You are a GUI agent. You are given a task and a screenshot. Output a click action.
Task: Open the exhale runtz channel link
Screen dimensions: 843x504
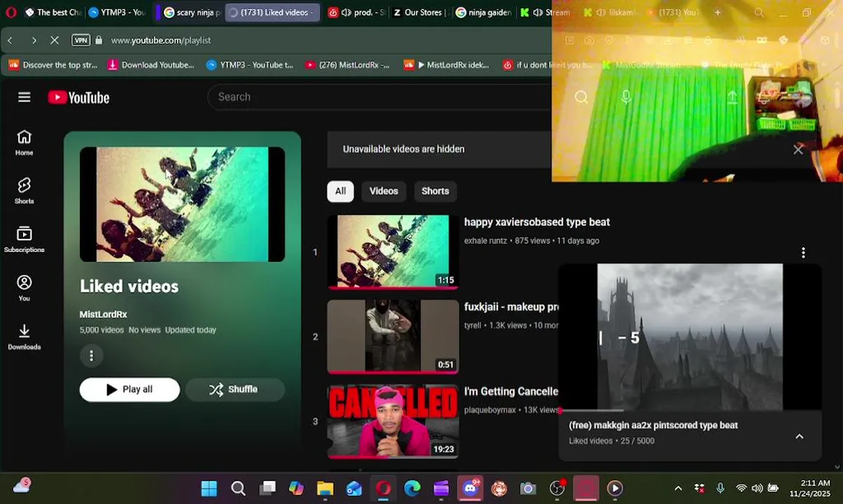(x=485, y=241)
